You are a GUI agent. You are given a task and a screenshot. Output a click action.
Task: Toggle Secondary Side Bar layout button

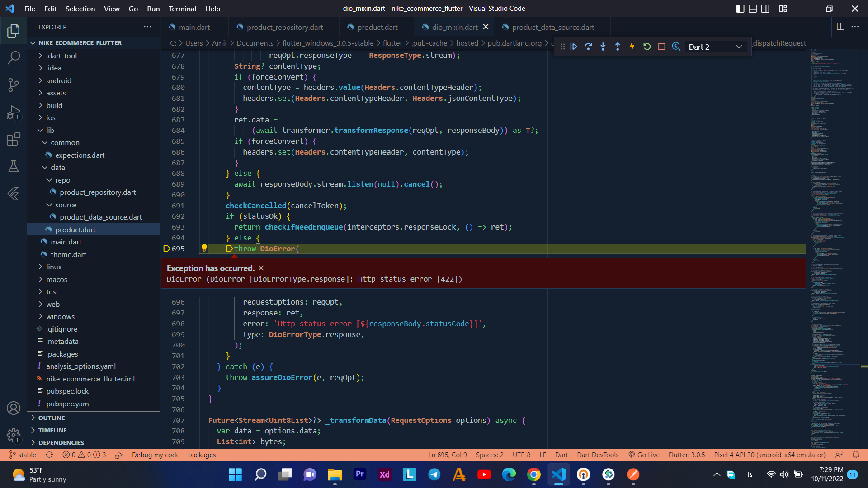click(x=765, y=9)
